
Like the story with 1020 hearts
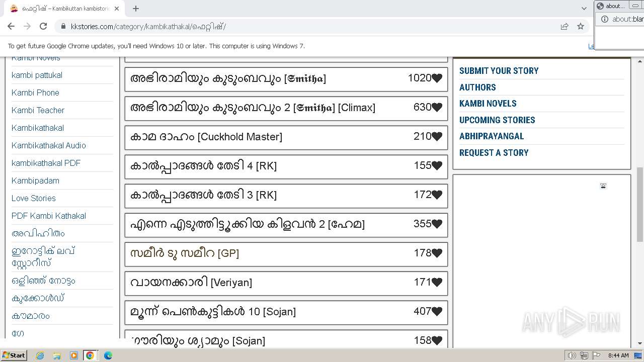437,78
